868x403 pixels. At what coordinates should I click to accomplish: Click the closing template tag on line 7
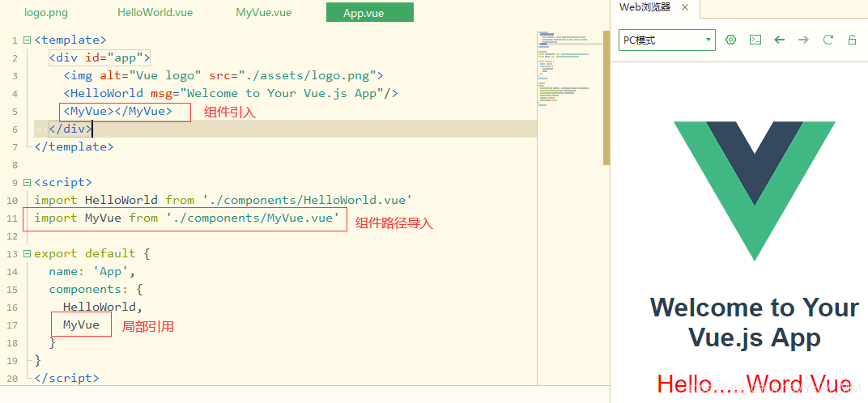click(x=74, y=146)
